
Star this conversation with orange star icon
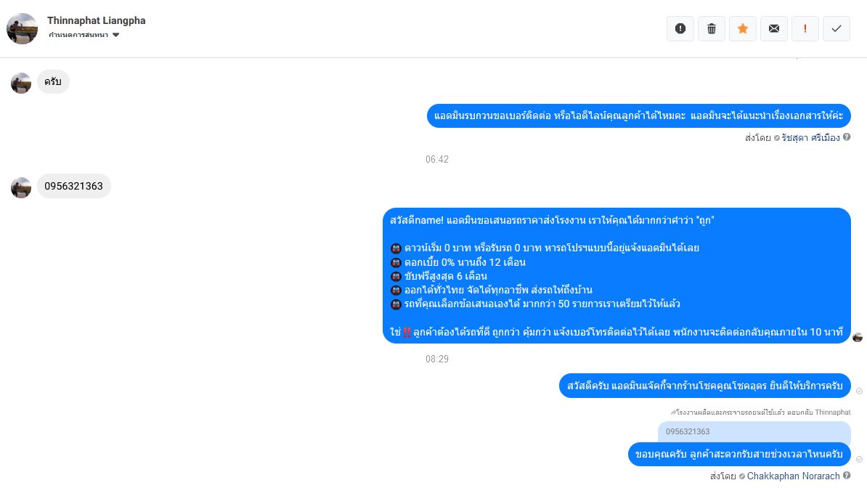pos(743,29)
